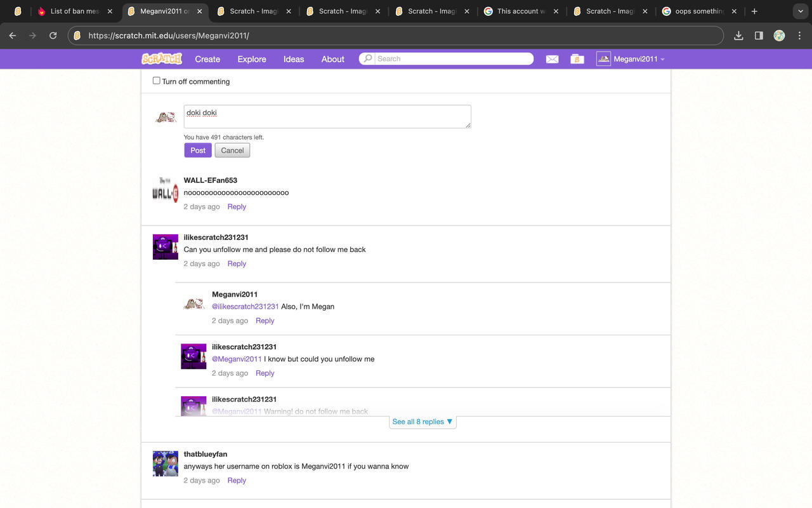Toggle the 'Turn off commenting' checkbox
This screenshot has height=508, width=812.
[x=156, y=81]
